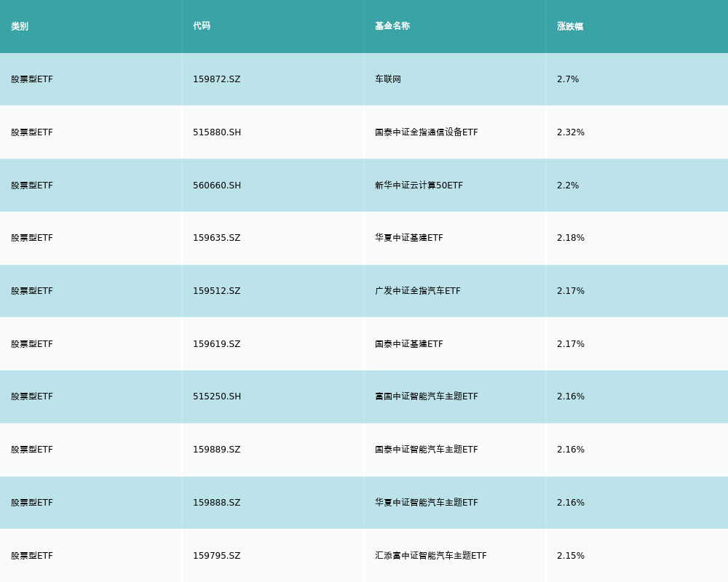Click the 2.15% change value
Viewport: 728px width, 582px height.
pyautogui.click(x=571, y=556)
